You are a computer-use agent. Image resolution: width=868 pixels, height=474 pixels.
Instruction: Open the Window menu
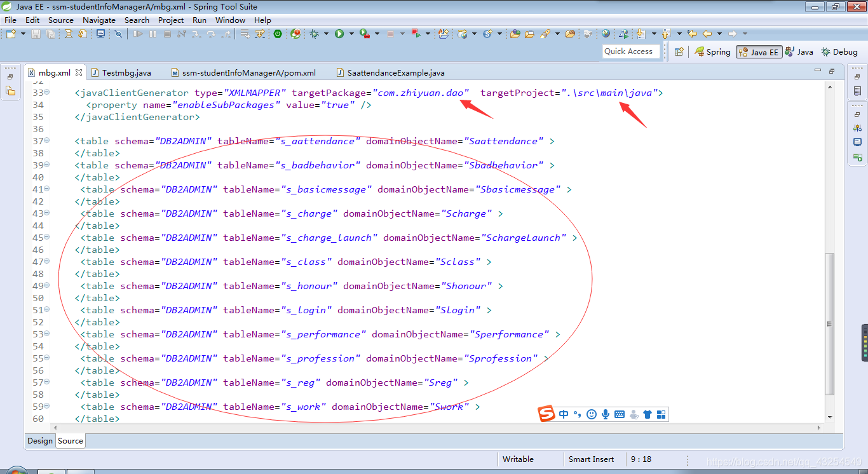[x=230, y=20]
